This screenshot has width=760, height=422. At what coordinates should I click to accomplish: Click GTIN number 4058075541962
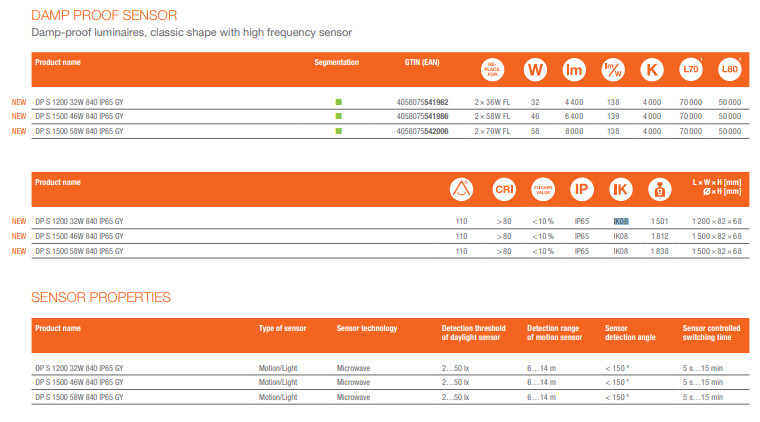point(422,102)
